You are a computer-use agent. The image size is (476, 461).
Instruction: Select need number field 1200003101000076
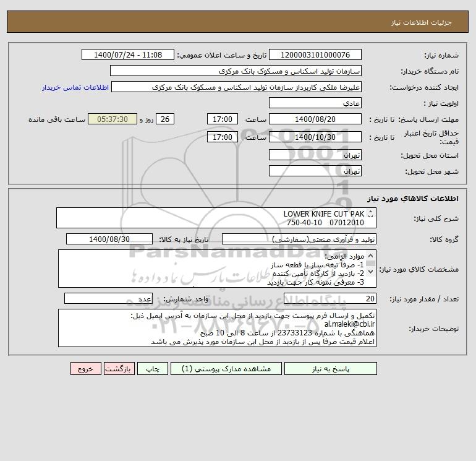(x=315, y=54)
